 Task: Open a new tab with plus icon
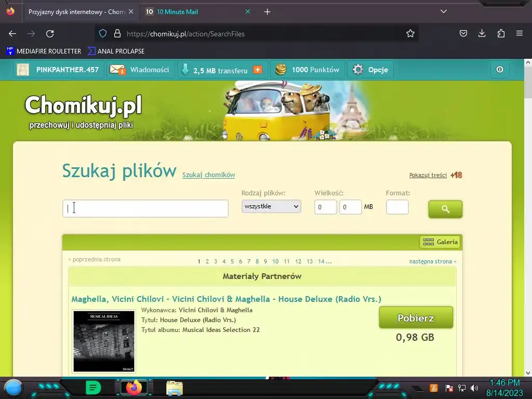[267, 12]
